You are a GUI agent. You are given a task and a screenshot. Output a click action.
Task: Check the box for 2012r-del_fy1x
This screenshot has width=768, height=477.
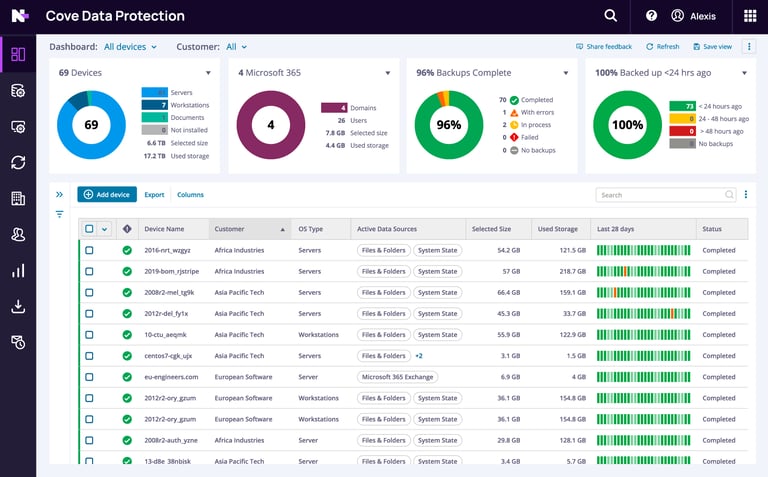[x=89, y=313]
